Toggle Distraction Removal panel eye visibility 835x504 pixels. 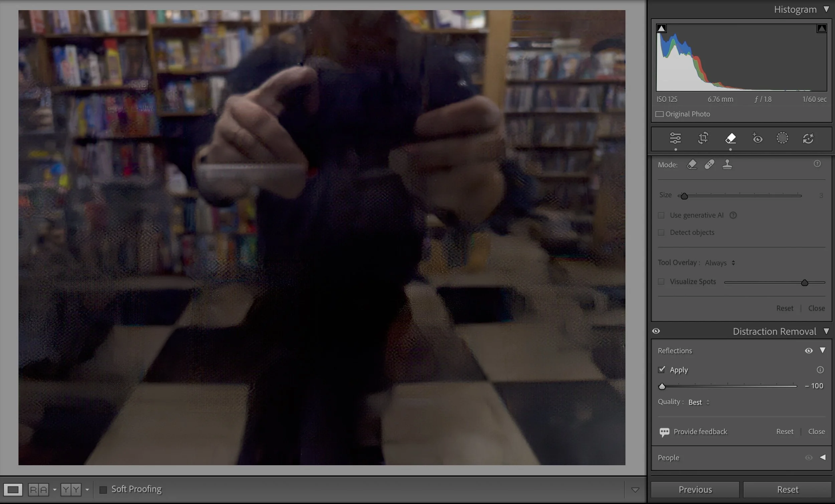tap(656, 331)
